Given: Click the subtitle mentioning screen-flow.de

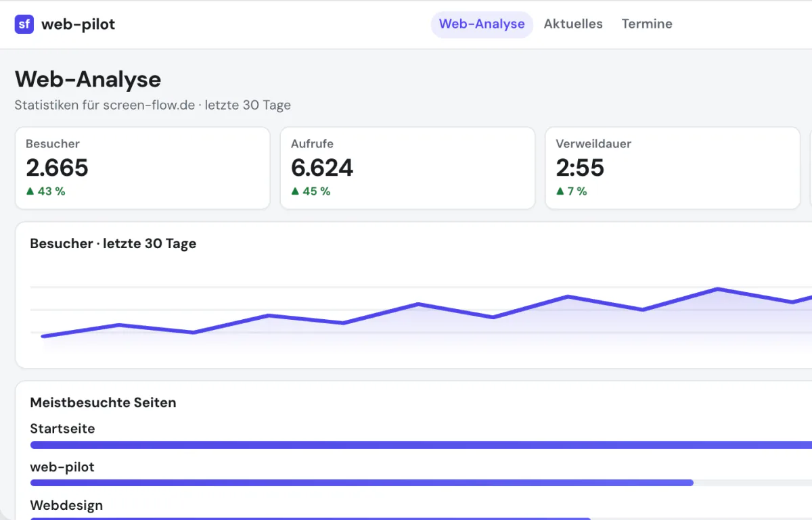Looking at the screenshot, I should click(153, 105).
